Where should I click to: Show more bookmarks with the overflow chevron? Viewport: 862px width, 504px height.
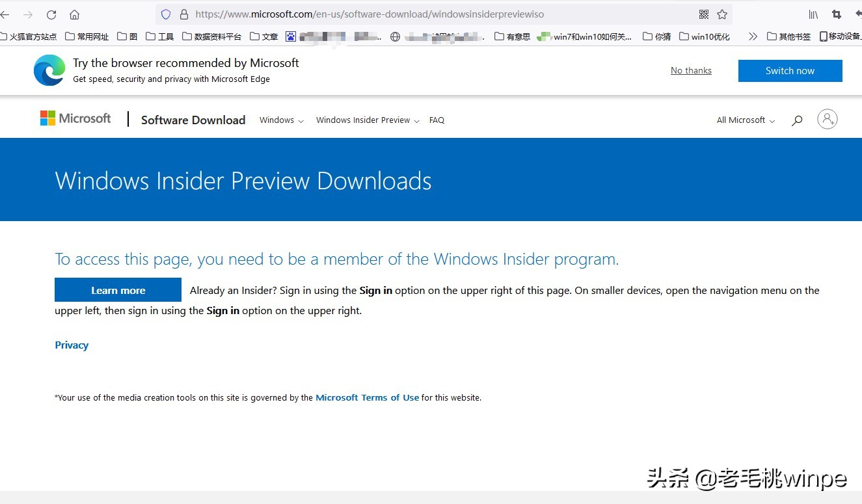(x=753, y=36)
